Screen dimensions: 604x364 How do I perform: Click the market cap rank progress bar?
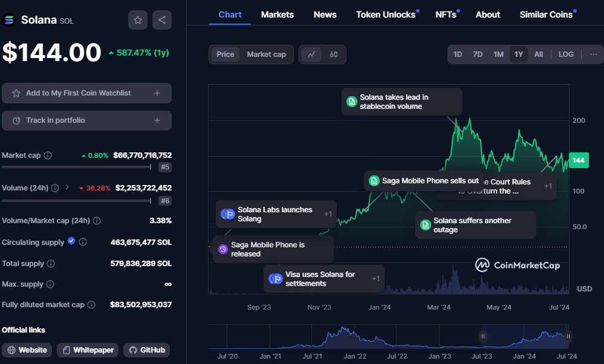point(76,167)
